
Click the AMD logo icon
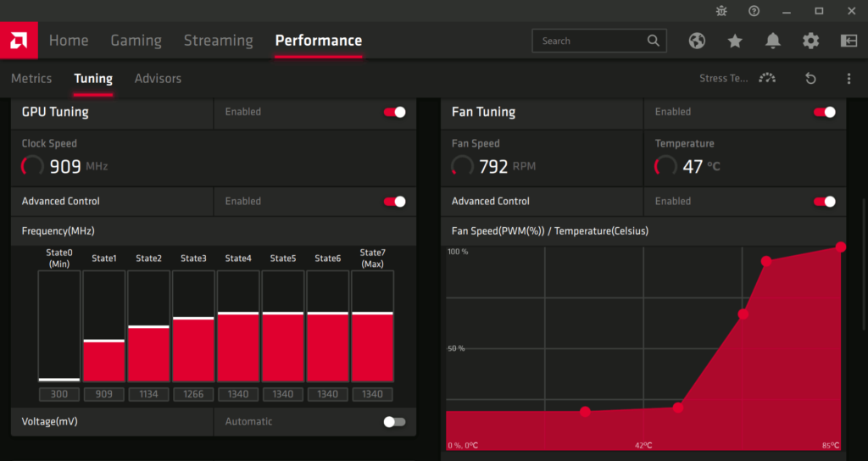tap(18, 40)
